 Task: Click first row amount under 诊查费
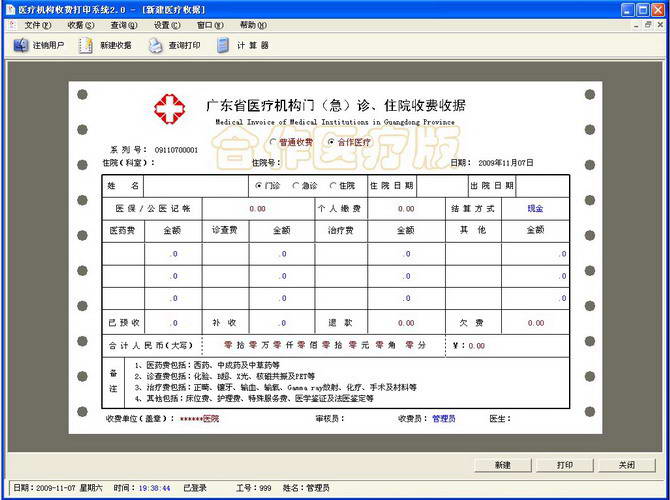coord(282,254)
